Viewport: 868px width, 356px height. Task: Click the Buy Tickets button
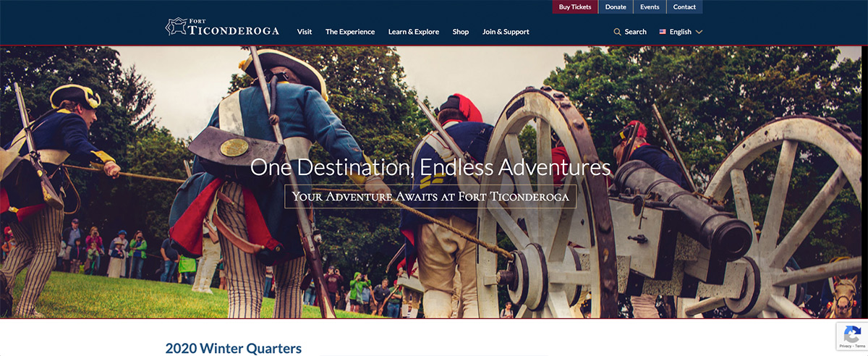(575, 7)
